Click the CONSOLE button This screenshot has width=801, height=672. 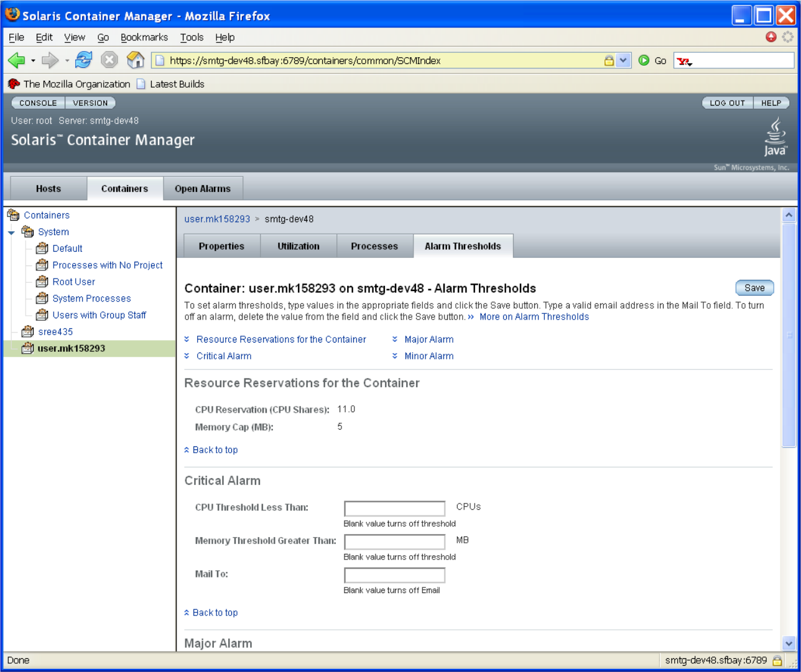38,103
